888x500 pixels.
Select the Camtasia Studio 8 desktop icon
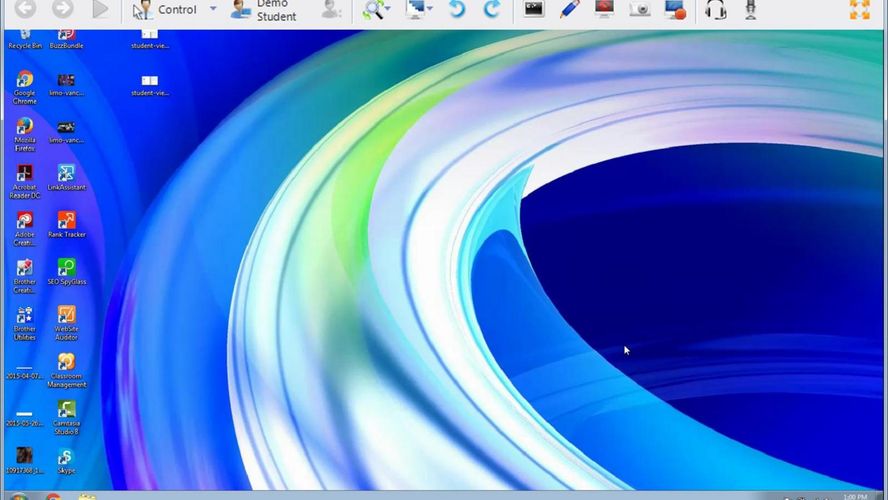(x=66, y=415)
